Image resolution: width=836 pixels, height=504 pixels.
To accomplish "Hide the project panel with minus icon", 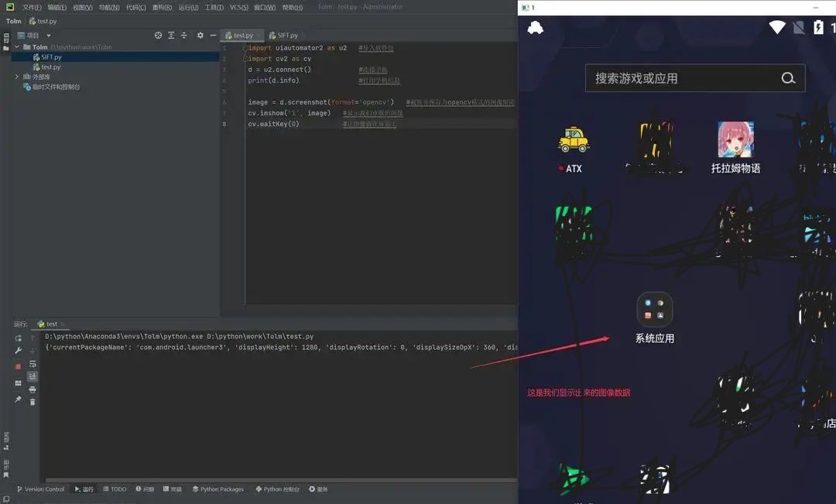I will (x=214, y=35).
